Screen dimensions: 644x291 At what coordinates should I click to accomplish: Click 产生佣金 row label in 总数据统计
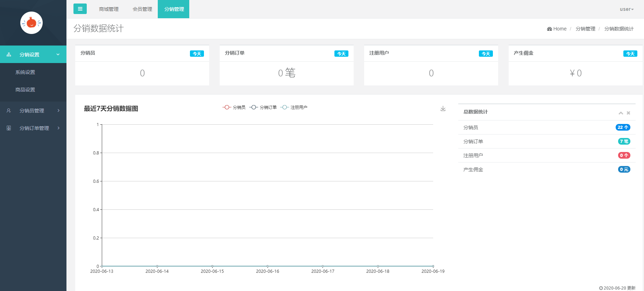point(473,169)
